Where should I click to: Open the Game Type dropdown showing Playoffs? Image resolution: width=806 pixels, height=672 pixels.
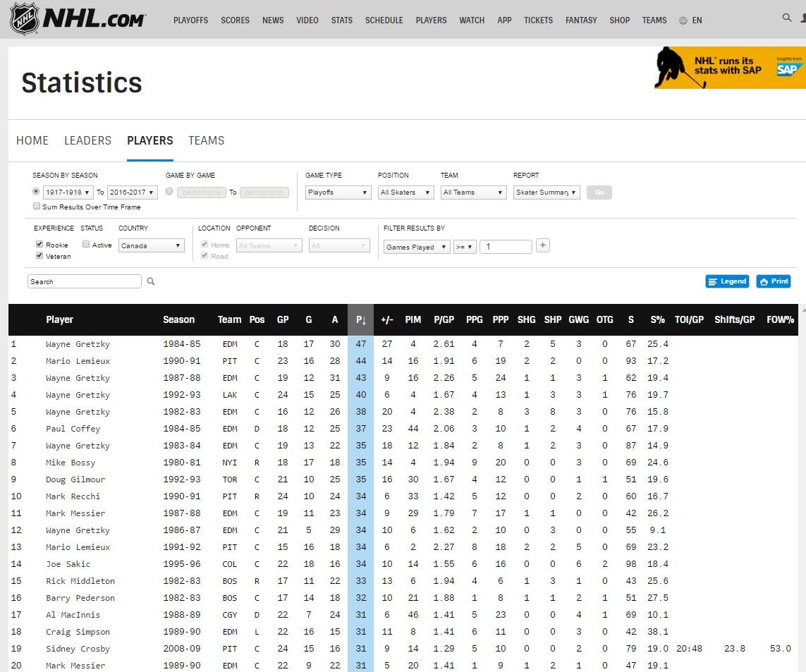tap(337, 192)
